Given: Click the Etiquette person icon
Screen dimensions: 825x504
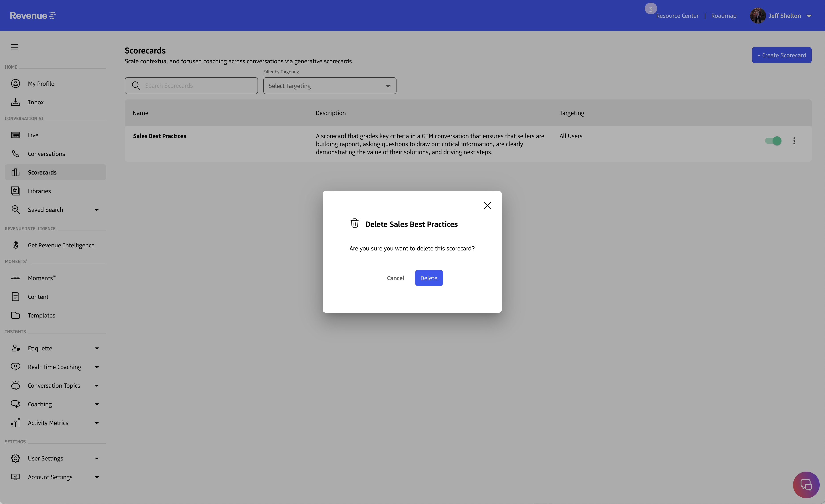Looking at the screenshot, I should [15, 348].
